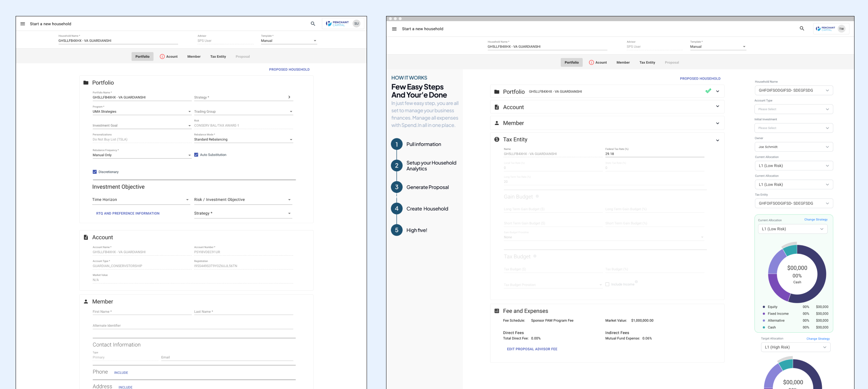Click PROPOSED HOUSEHOLD link in right window
This screenshot has width=868, height=389.
(x=700, y=79)
